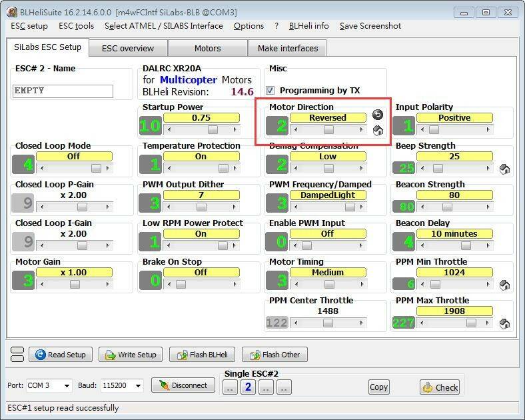Click the Startup Power slider thumb
Image resolution: width=525 pixels, height=420 pixels.
click(x=213, y=129)
